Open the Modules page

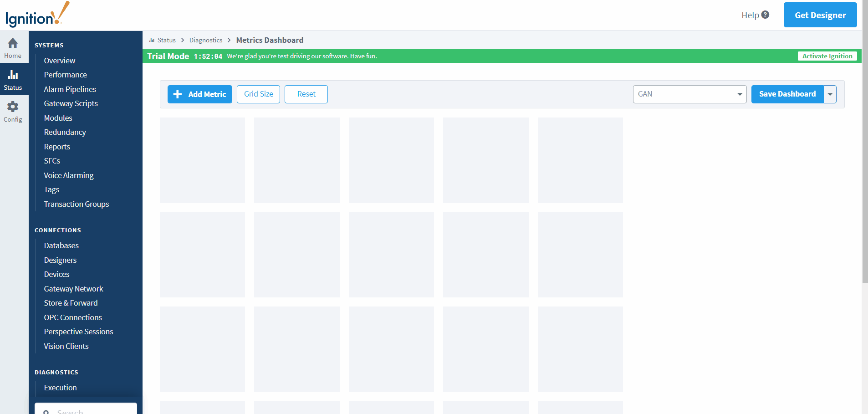pos(58,118)
